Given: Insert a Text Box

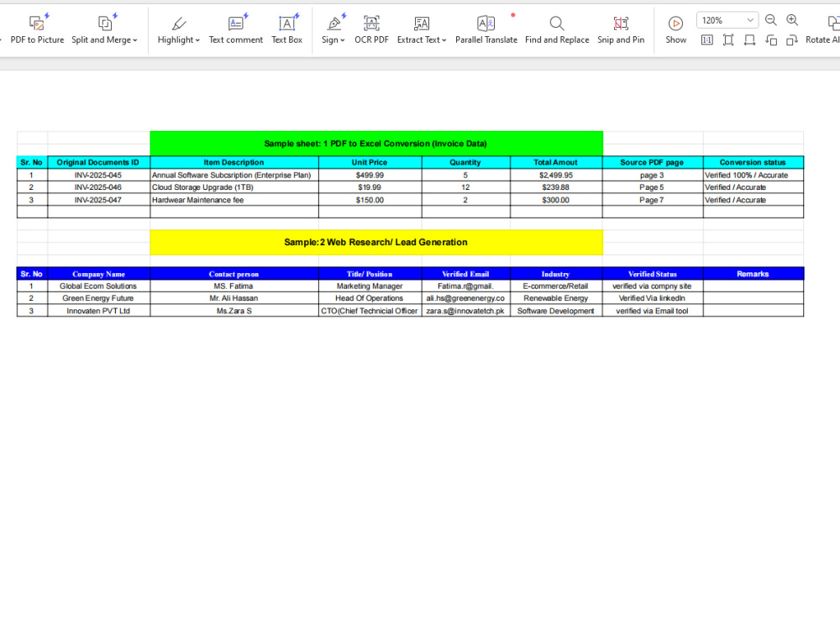Looking at the screenshot, I should [x=286, y=30].
